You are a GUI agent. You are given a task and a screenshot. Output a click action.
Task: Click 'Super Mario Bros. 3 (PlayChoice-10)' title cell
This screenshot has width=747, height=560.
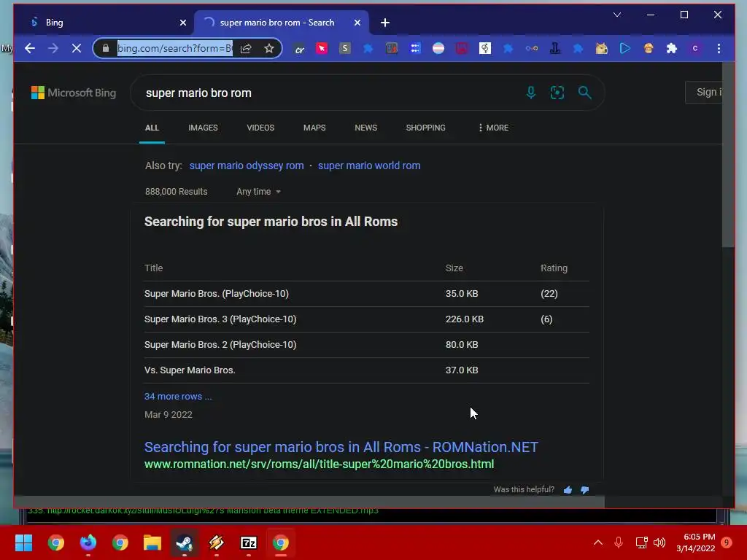(x=220, y=319)
